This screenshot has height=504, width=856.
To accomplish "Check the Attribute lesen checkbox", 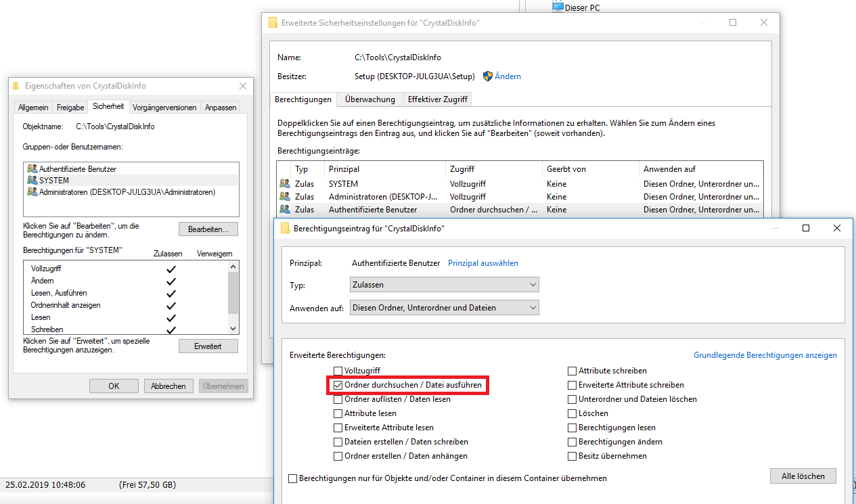I will coord(338,413).
